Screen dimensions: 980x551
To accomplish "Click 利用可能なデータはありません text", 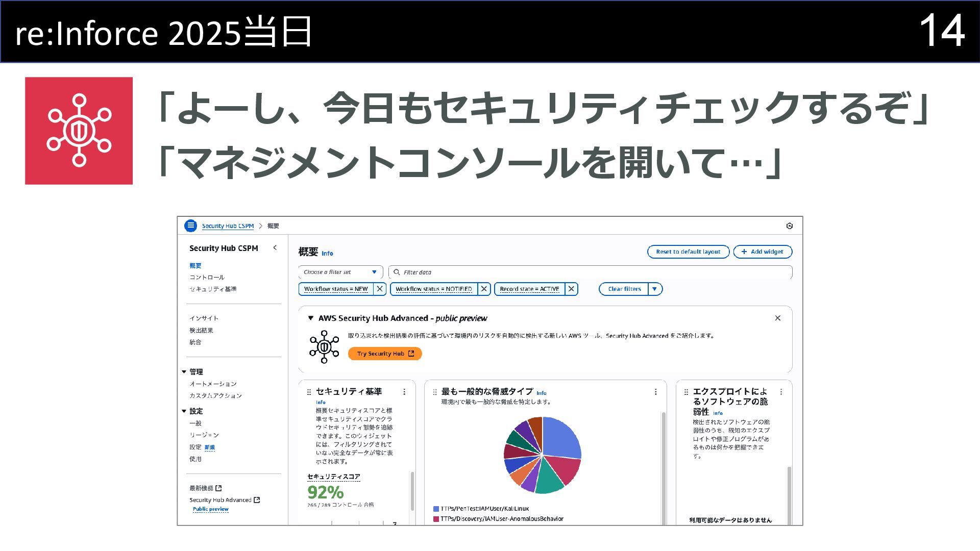I will 730,520.
